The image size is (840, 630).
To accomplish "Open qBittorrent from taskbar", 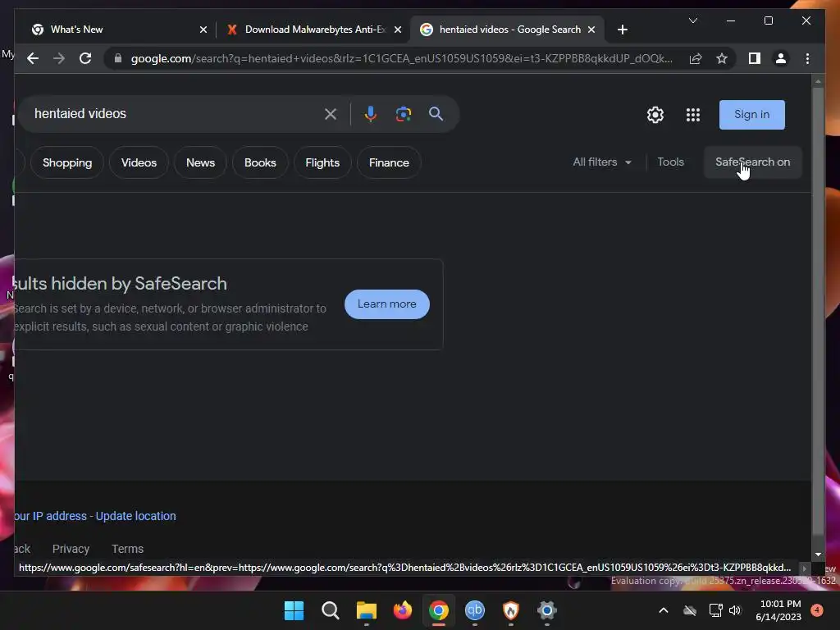I will click(x=475, y=610).
